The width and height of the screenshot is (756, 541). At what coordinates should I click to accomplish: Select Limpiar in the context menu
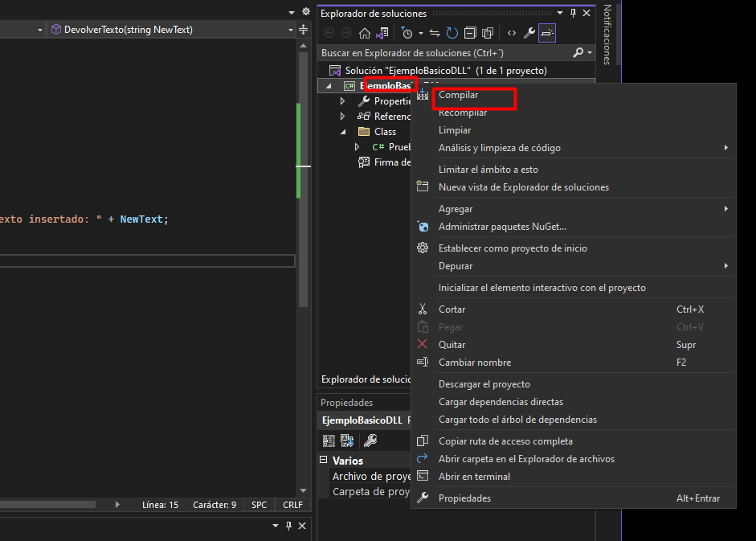coord(454,130)
